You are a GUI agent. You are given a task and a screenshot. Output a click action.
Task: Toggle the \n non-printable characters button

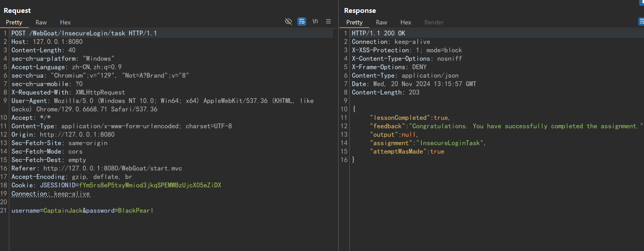pos(315,21)
